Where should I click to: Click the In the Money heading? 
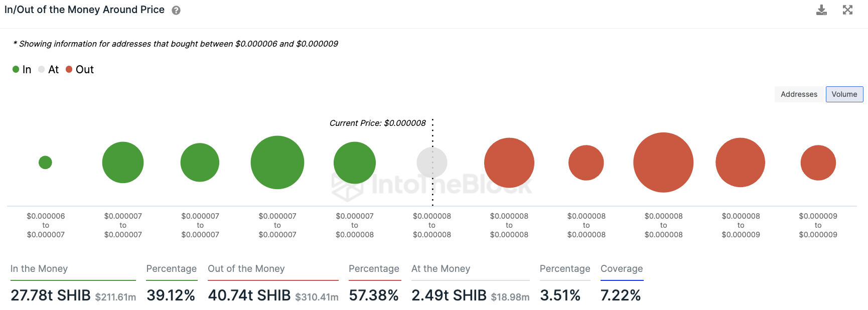click(x=39, y=269)
